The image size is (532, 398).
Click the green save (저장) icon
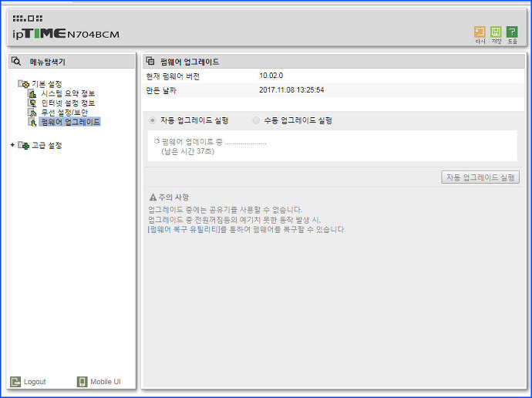(496, 32)
